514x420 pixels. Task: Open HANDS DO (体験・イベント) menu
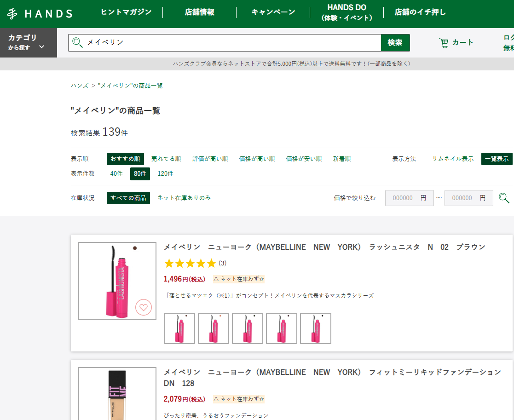click(347, 12)
